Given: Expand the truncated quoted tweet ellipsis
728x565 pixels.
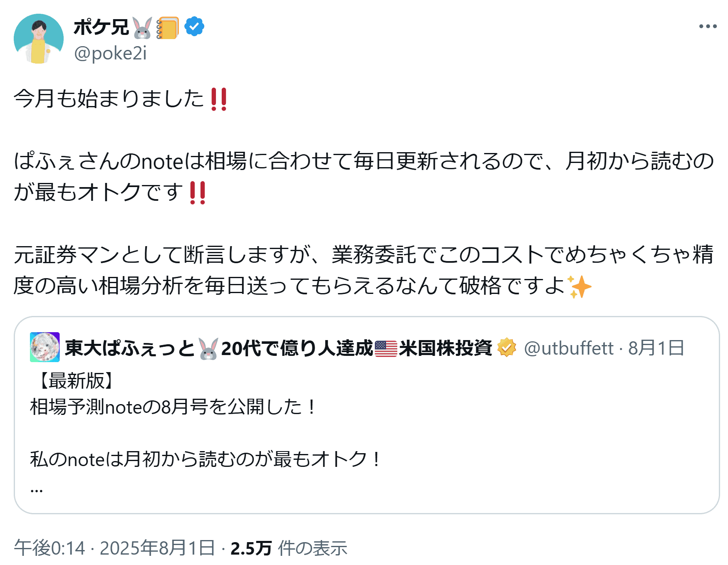Looking at the screenshot, I should [x=37, y=489].
